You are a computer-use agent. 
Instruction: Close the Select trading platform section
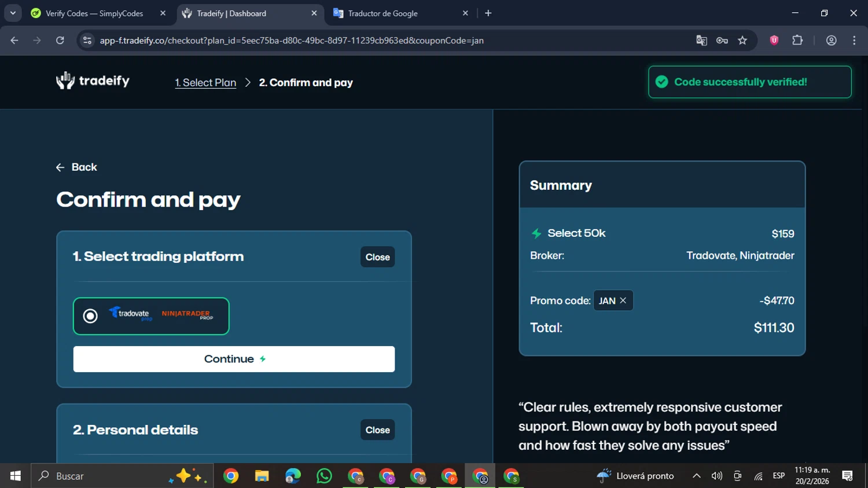[x=377, y=257]
